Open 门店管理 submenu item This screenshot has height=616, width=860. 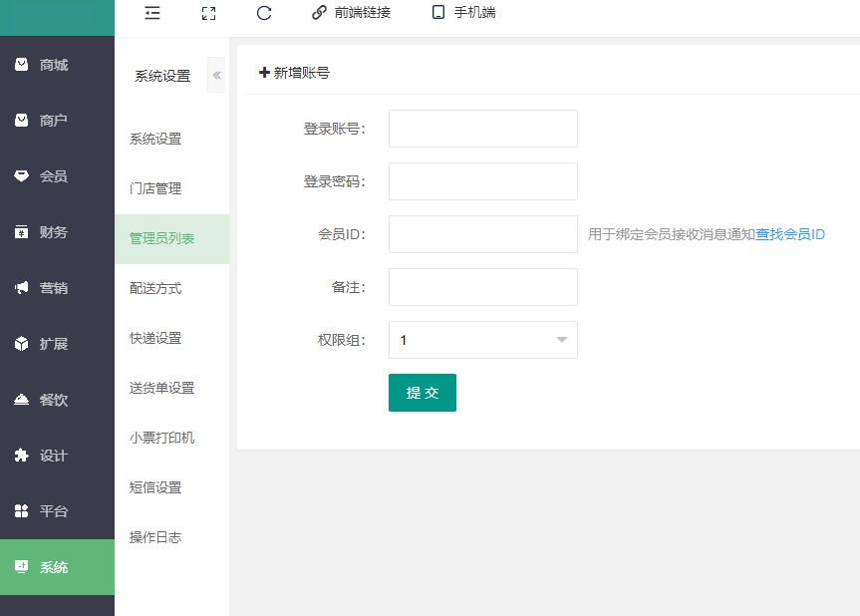click(x=155, y=188)
